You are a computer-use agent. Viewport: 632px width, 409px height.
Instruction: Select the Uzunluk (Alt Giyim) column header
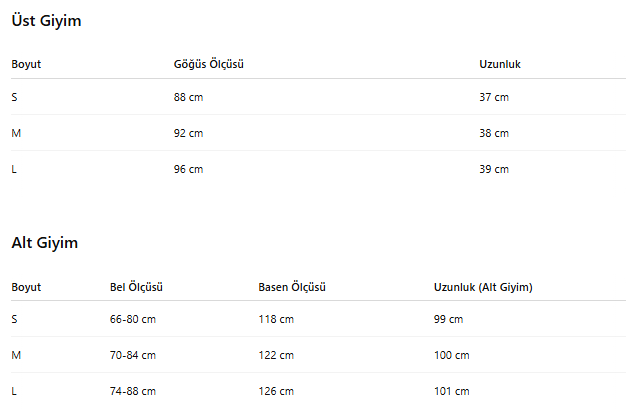coord(483,287)
